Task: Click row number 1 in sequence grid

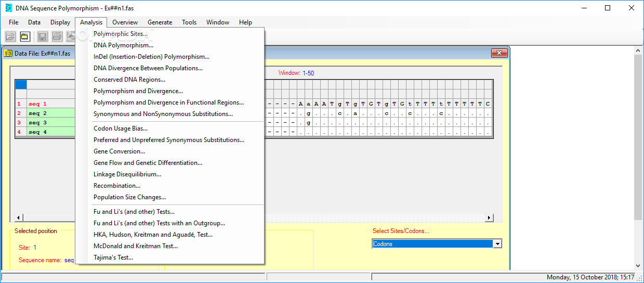Action: [21, 104]
